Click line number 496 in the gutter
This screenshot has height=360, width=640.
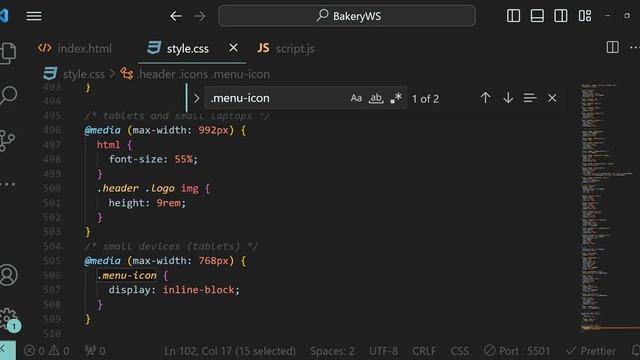[x=52, y=130]
